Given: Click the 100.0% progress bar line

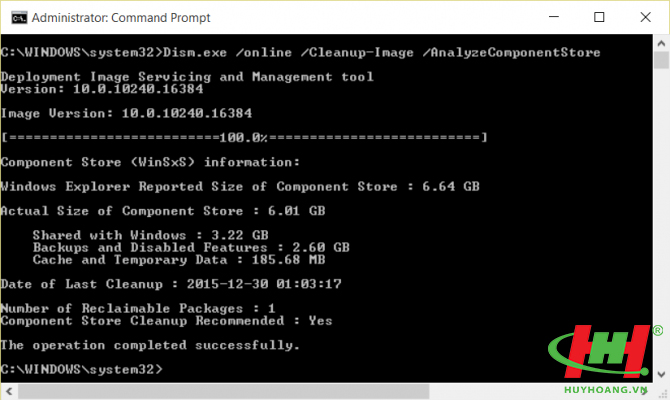Looking at the screenshot, I should (244, 138).
